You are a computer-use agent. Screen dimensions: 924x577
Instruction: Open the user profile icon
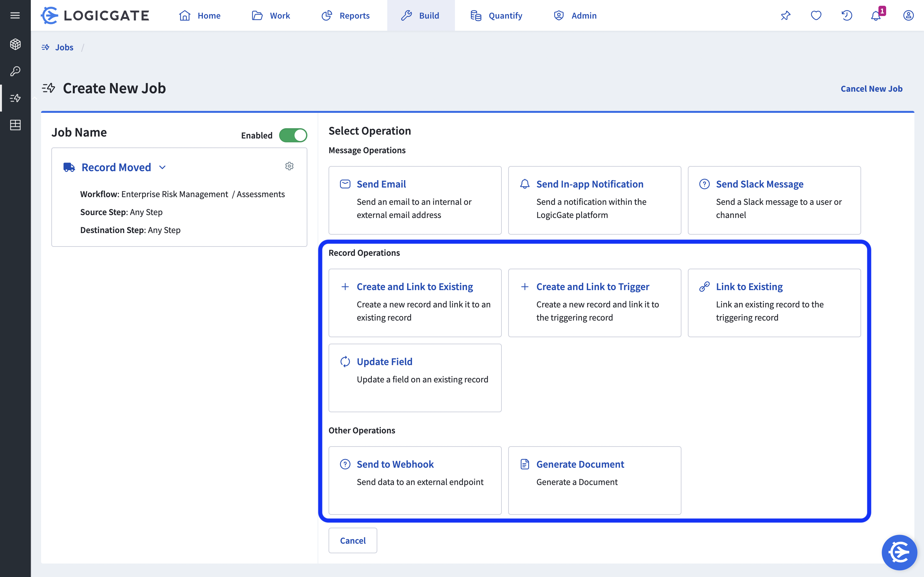(x=909, y=16)
